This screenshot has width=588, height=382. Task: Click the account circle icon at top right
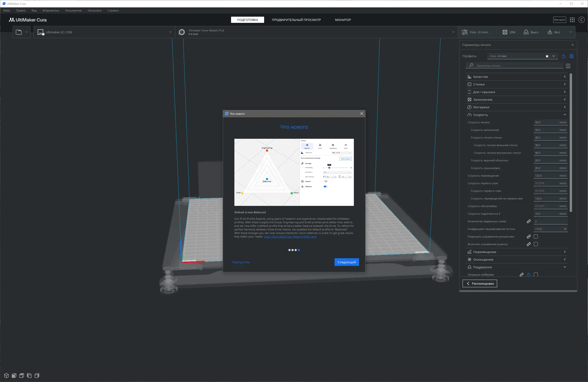point(581,20)
